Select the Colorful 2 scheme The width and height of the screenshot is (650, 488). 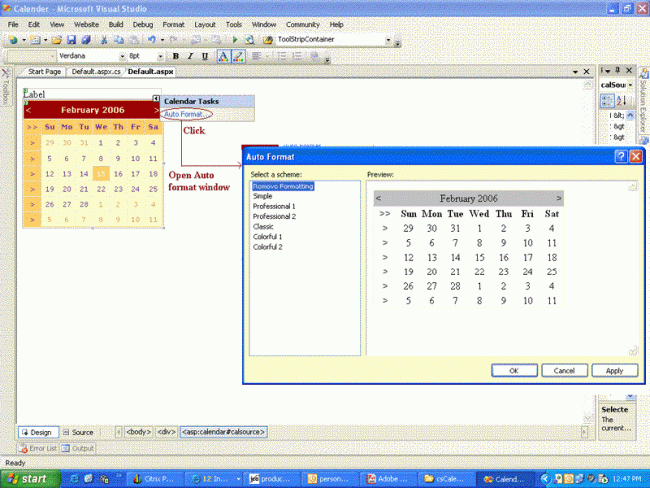pyautogui.click(x=267, y=247)
